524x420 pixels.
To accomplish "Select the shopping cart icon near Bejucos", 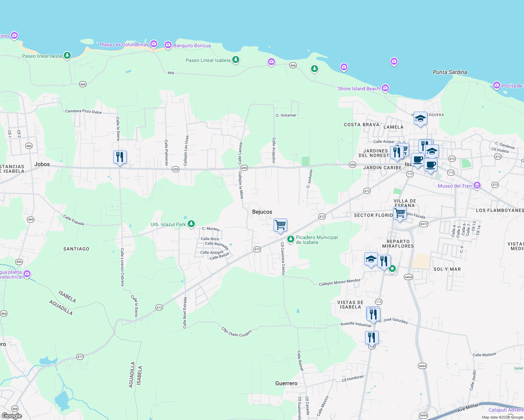I will click(x=280, y=225).
